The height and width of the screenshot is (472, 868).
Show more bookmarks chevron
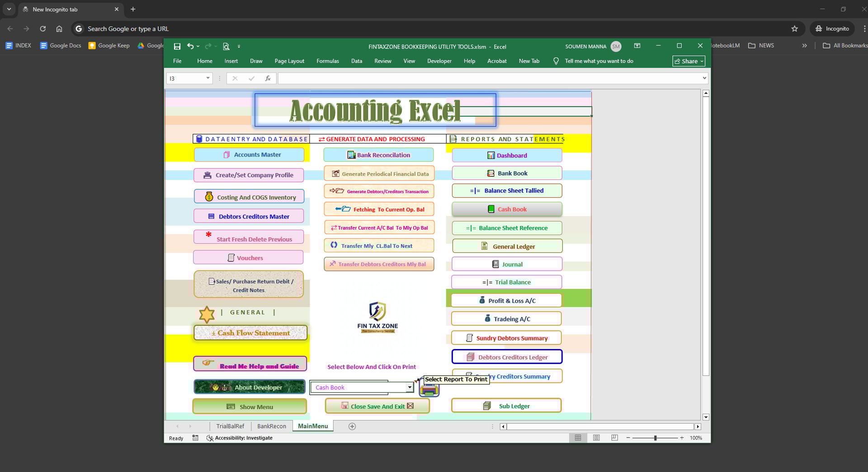pyautogui.click(x=804, y=45)
